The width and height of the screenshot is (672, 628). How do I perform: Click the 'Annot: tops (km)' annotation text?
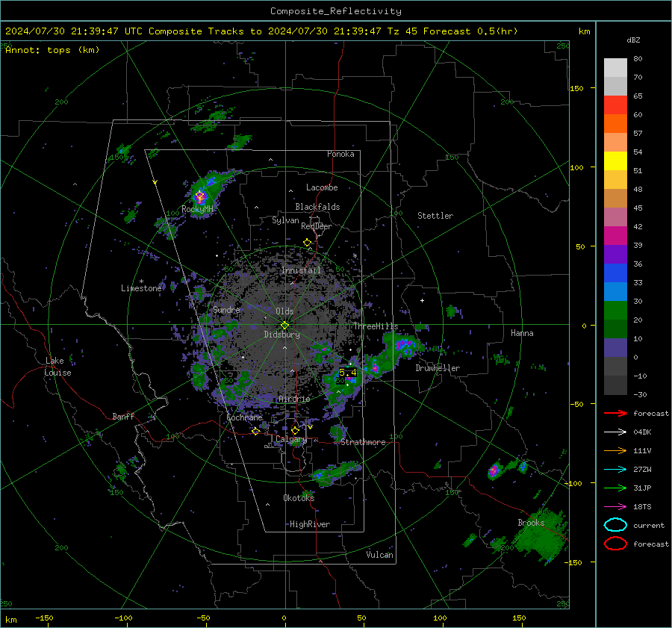click(52, 50)
